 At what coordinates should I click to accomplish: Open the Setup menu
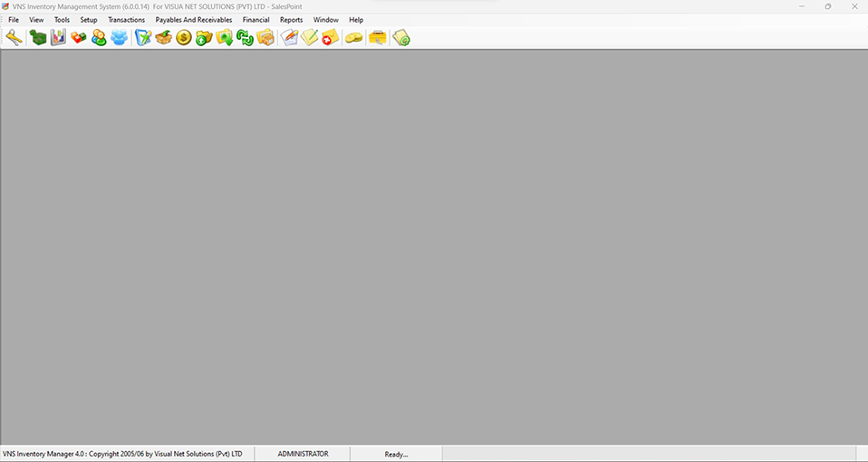coord(89,20)
